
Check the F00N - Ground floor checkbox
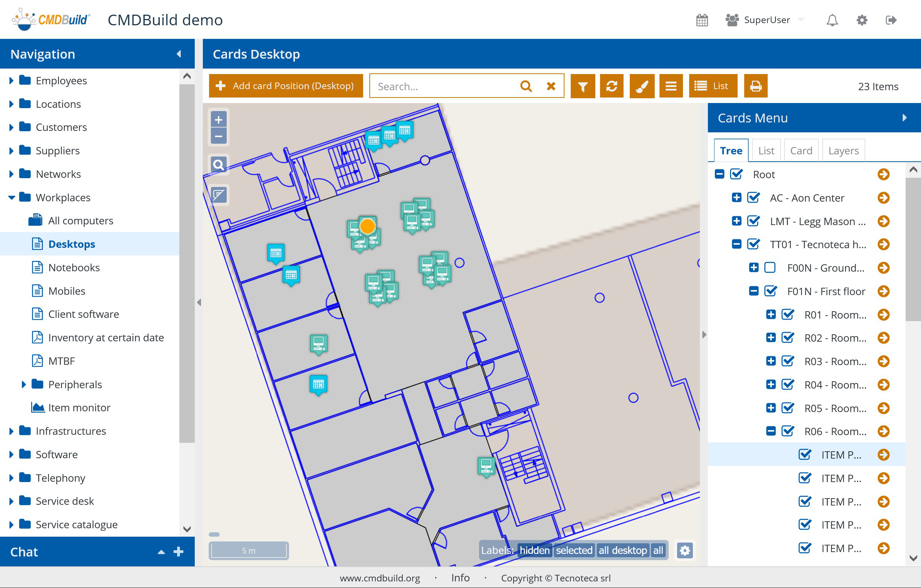(770, 268)
